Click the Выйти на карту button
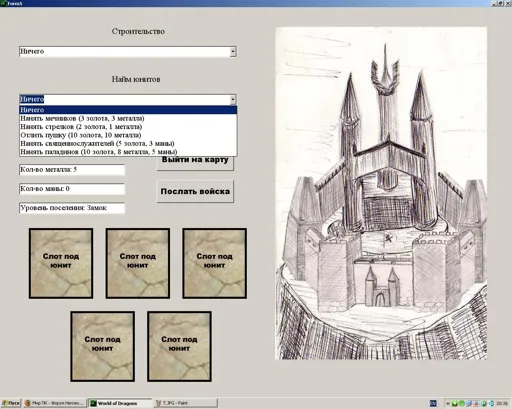Screen dimensions: 512x409 (195, 163)
